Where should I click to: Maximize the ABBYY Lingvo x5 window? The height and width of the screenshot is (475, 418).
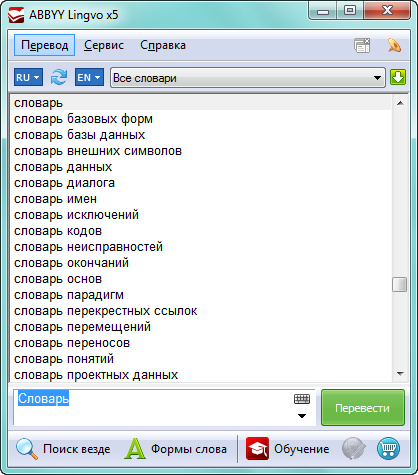(350, 11)
